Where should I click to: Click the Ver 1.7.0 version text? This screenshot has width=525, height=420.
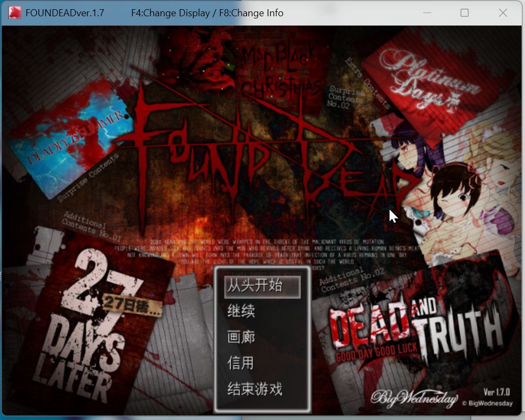pos(497,392)
